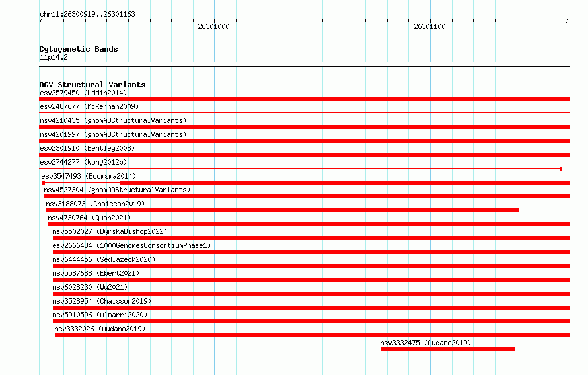Screen dimensions: 588x375
Task: Click esv3547493 (Boomsma2014) label
Action: pos(89,176)
